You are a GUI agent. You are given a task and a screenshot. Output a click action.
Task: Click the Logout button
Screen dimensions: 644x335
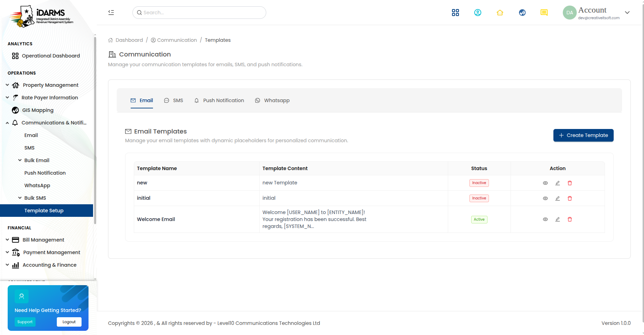pos(69,322)
